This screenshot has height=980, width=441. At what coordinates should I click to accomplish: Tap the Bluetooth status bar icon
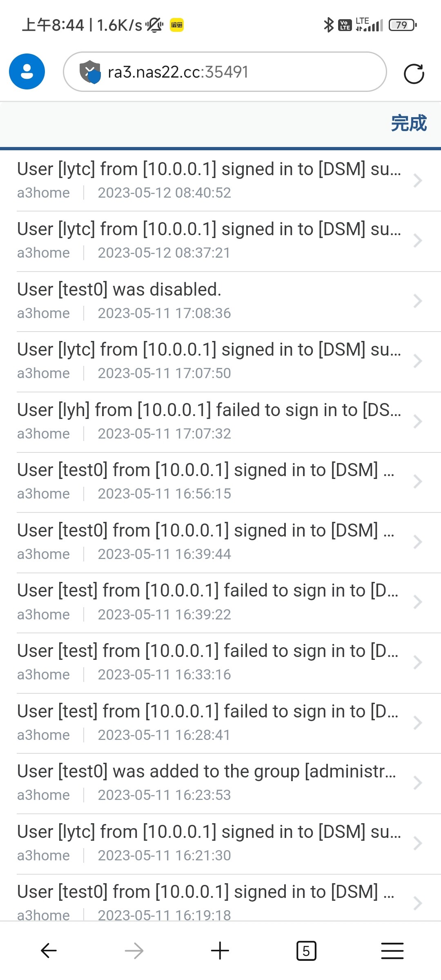click(x=328, y=25)
